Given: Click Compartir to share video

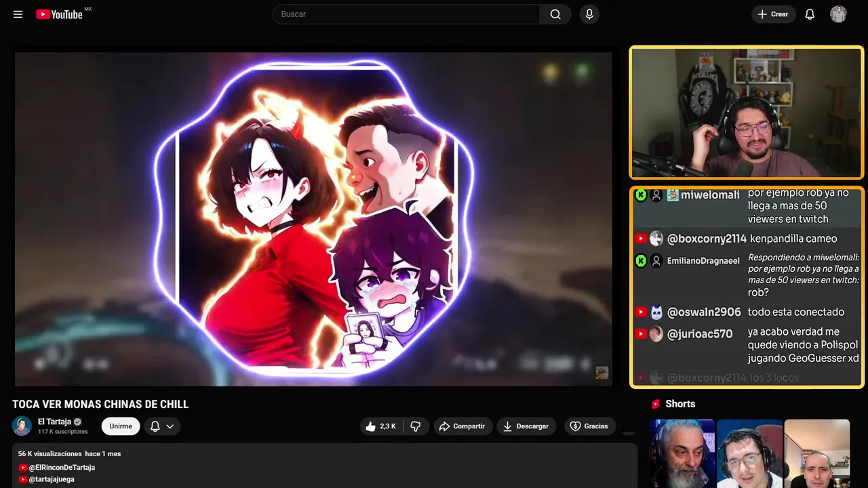Looking at the screenshot, I should pyautogui.click(x=462, y=426).
